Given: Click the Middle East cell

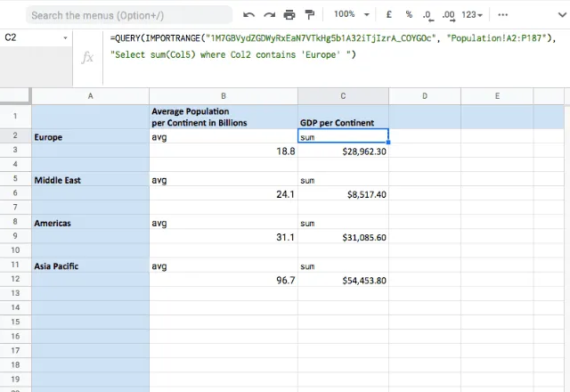Looking at the screenshot, I should (90, 180).
